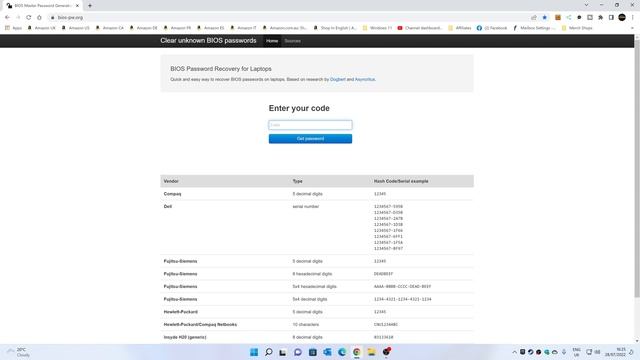Open the Amazon DE bookmark

(x=143, y=28)
